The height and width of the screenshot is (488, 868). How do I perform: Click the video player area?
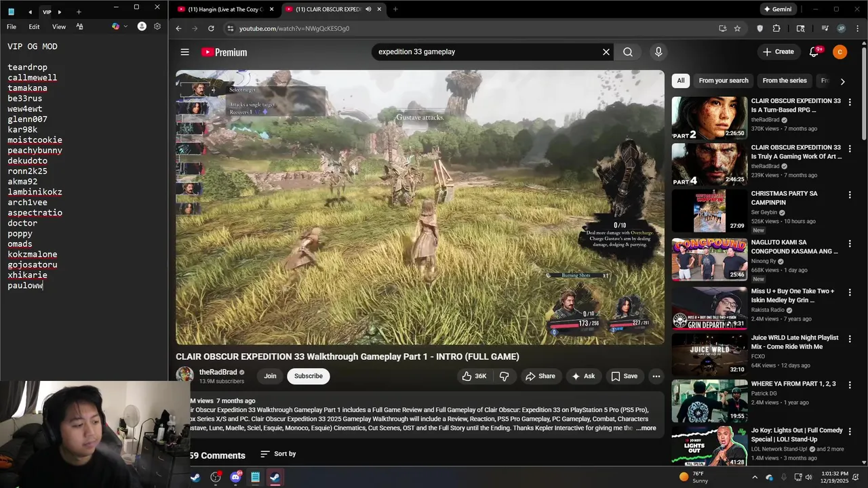tap(420, 207)
